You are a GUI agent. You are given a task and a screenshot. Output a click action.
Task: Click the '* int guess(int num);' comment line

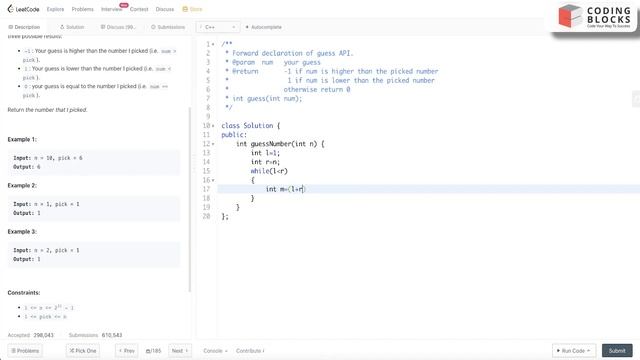point(264,98)
